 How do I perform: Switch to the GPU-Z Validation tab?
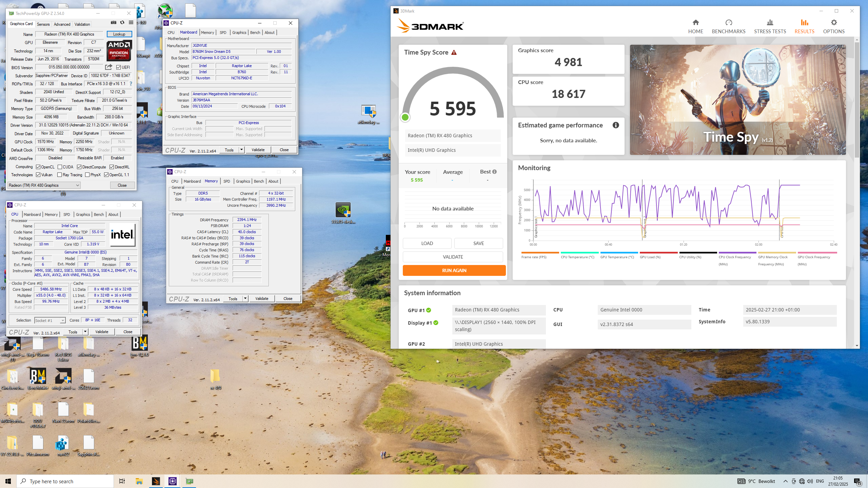coord(82,24)
